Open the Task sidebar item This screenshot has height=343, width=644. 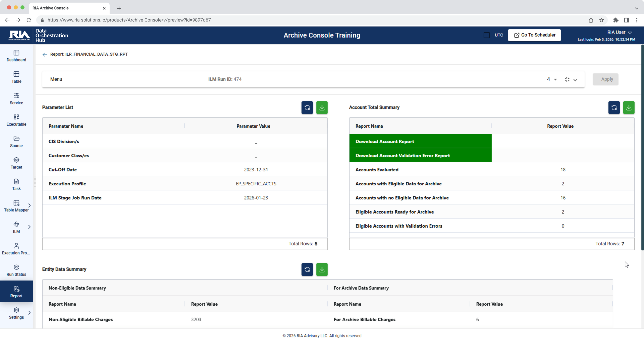coord(16,185)
